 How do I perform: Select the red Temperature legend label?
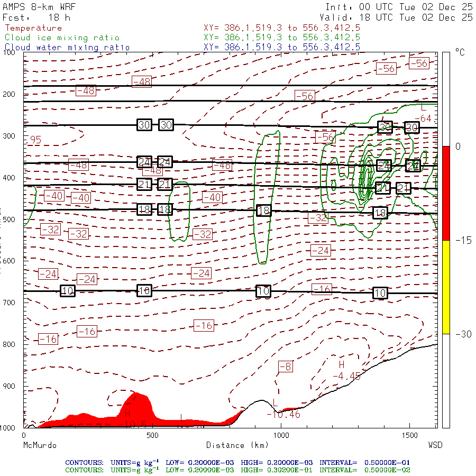33,28
